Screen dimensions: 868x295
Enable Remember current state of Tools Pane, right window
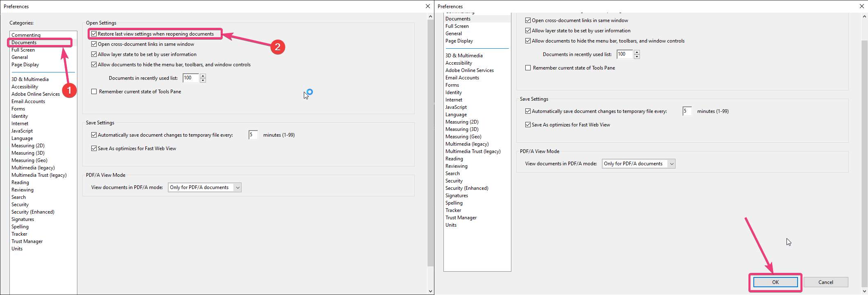pos(528,68)
